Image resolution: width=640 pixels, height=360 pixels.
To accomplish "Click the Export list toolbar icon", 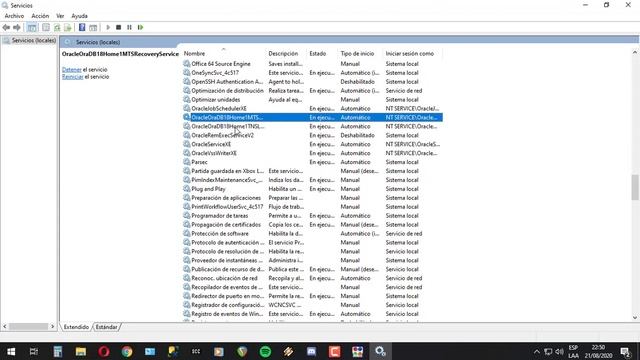I will tap(68, 27).
